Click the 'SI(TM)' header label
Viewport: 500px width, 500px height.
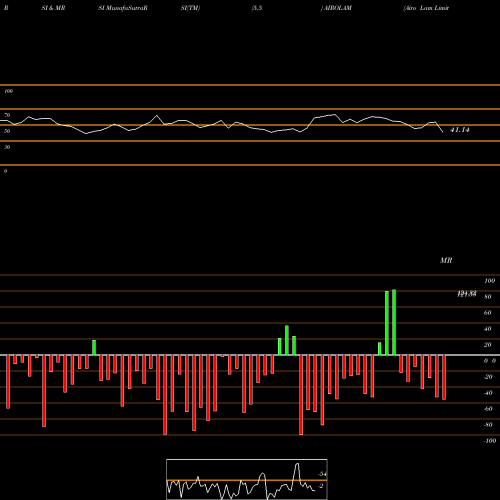pos(190,8)
